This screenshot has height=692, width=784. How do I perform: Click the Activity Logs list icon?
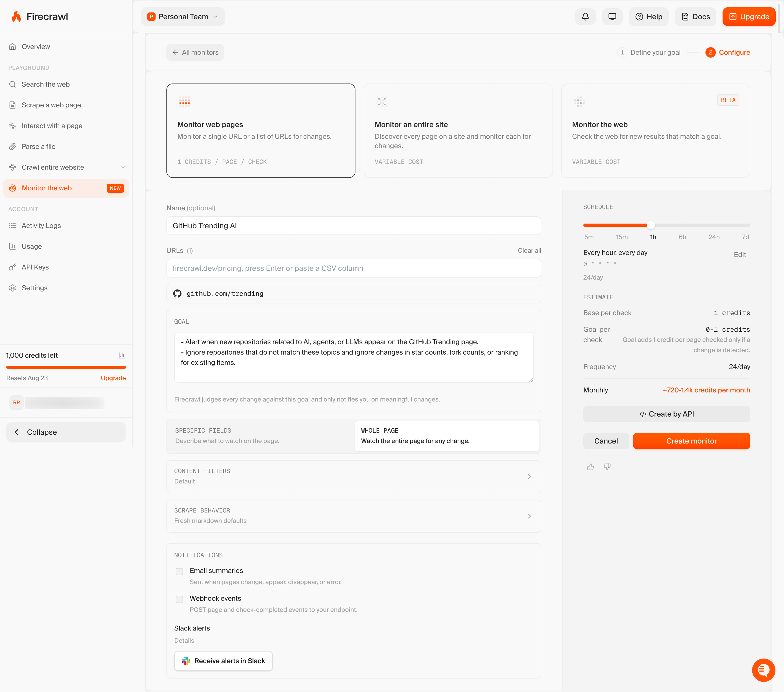click(x=13, y=226)
